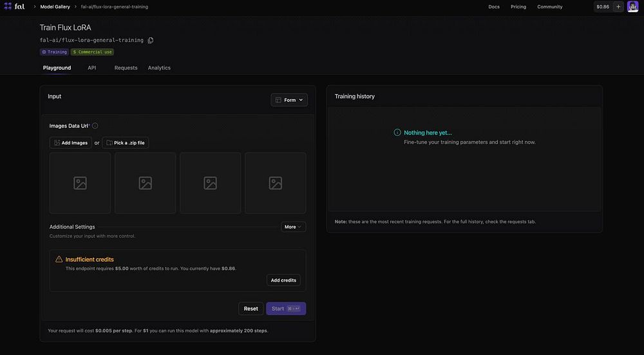Open the Requests tab
The width and height of the screenshot is (644, 355).
click(x=126, y=68)
